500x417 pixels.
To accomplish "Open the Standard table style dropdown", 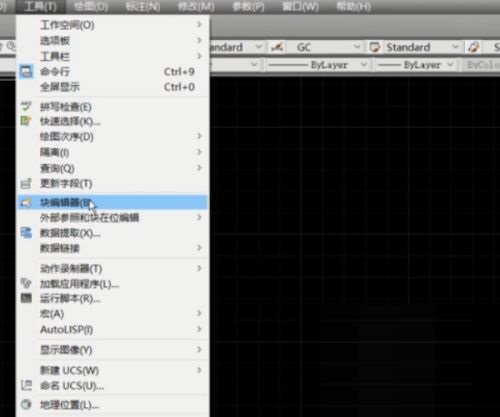I will click(455, 47).
